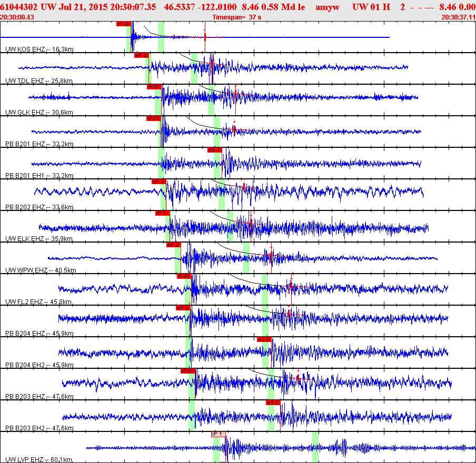Click the predicted S green band on KOS trace
This screenshot has height=463, width=476.
pyautogui.click(x=161, y=37)
